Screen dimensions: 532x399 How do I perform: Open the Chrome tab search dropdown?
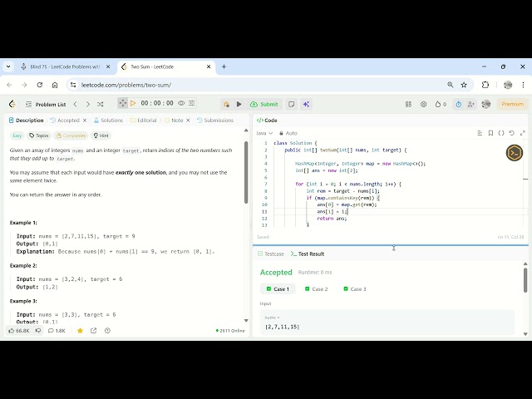8,66
